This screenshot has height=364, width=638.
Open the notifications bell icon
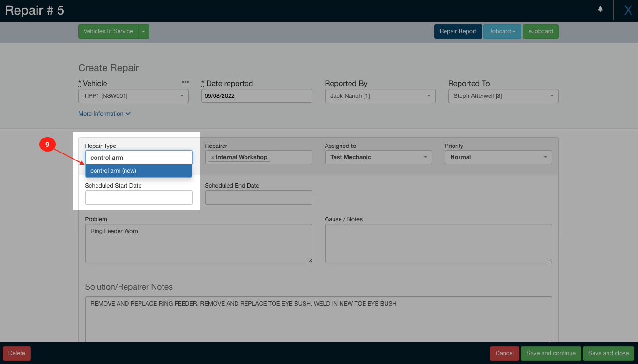[600, 8]
